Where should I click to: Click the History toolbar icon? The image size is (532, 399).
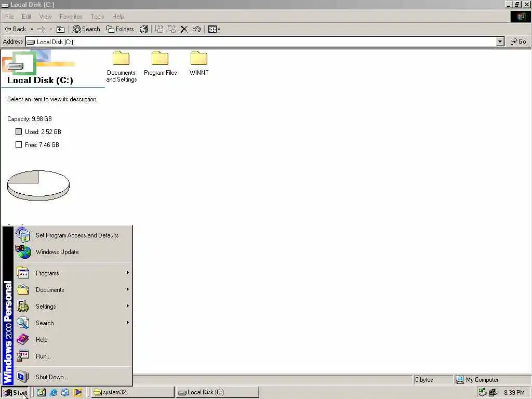coord(144,29)
